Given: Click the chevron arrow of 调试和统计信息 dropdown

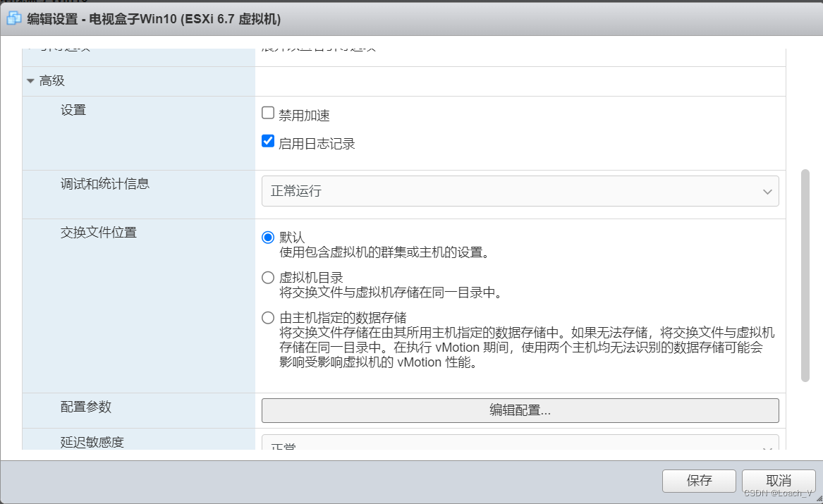Looking at the screenshot, I should coord(767,192).
